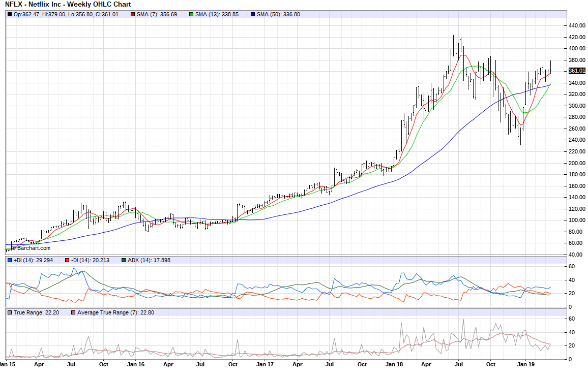The width and height of the screenshot is (588, 380).
Task: Click the 361.01 current price tag
Action: [x=577, y=71]
